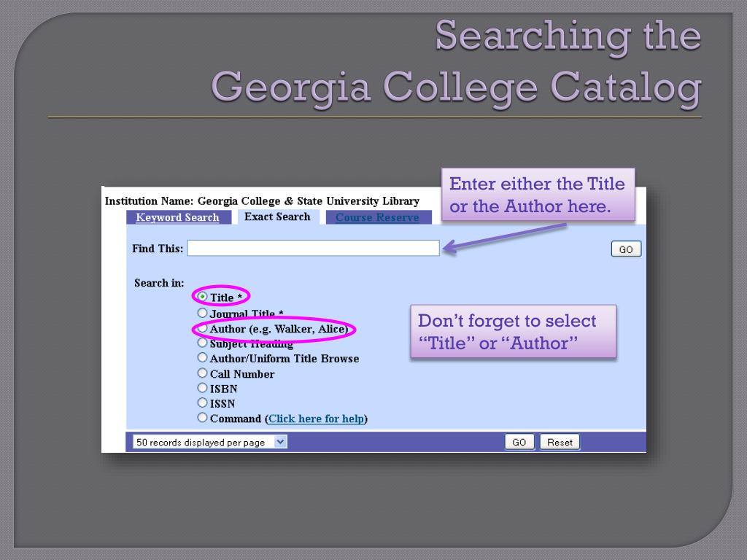This screenshot has height=560, width=747.
Task: Open the Course Reserve tab
Action: [x=378, y=217]
